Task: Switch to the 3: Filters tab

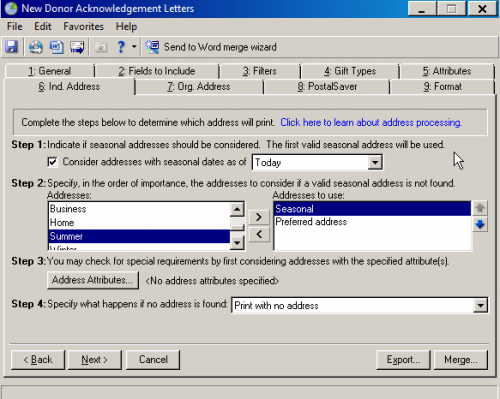Action: coord(260,71)
